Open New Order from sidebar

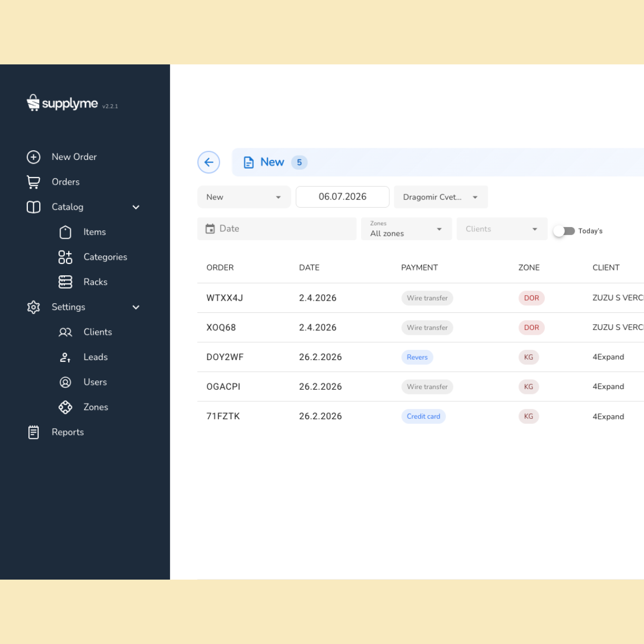(74, 157)
